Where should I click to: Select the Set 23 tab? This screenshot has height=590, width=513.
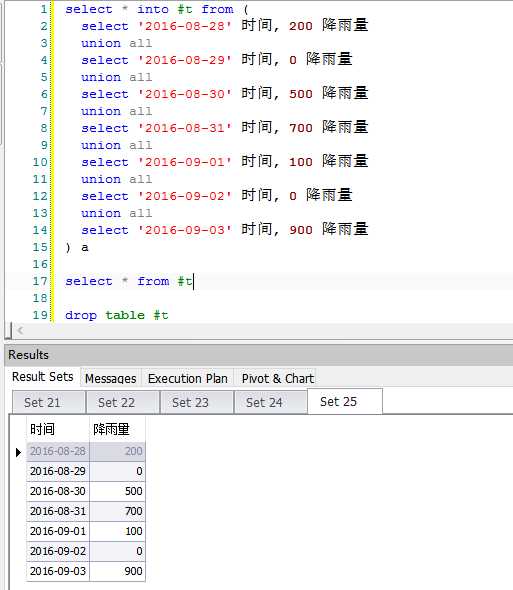[196, 402]
